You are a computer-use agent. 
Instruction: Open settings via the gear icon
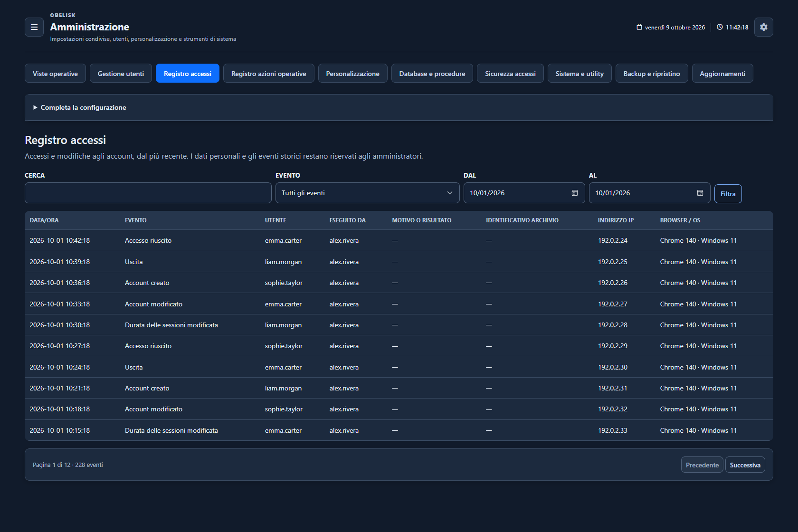pyautogui.click(x=763, y=27)
